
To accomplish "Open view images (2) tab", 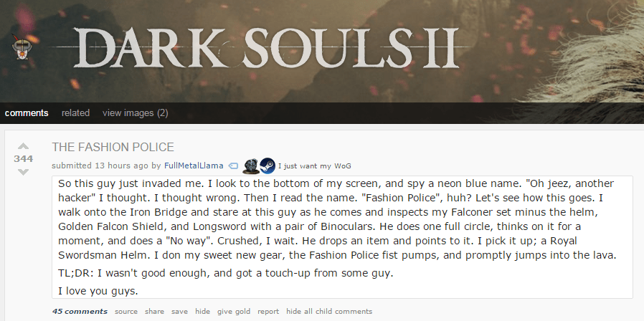I will (135, 113).
